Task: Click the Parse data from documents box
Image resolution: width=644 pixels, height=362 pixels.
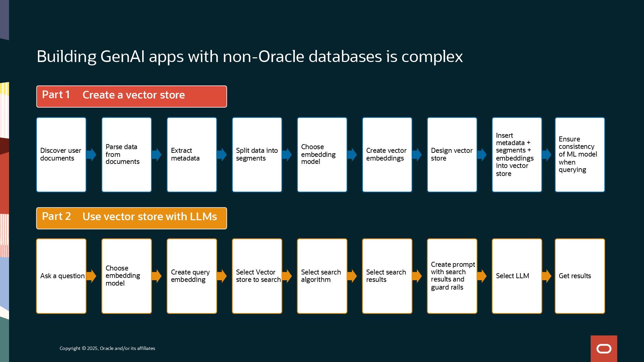Action: pos(126,155)
